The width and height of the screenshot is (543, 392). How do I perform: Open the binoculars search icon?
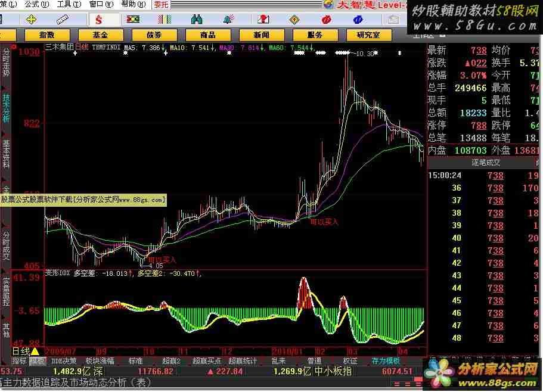point(196,20)
